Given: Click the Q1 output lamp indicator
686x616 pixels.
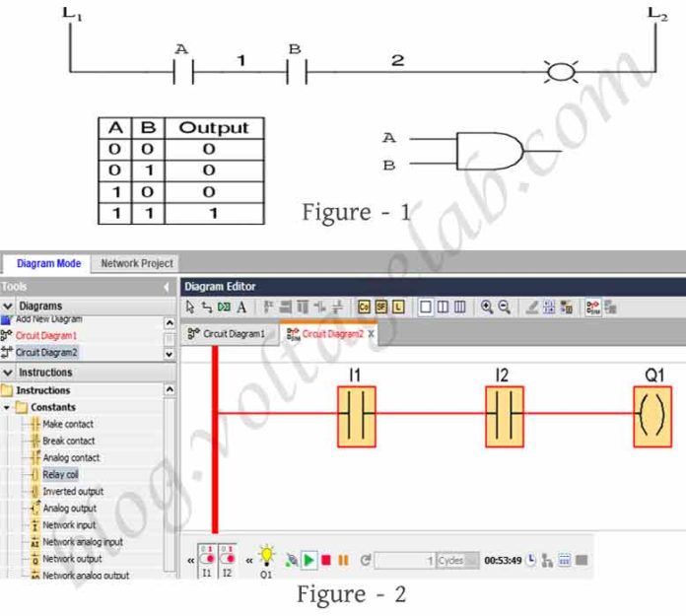Looking at the screenshot, I should [x=266, y=557].
